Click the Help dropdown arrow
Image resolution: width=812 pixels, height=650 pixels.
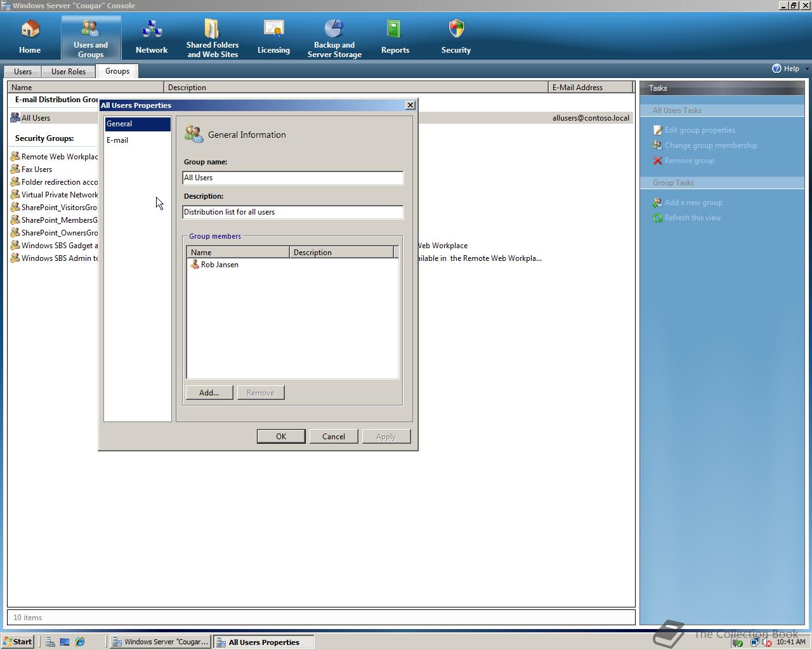click(806, 69)
